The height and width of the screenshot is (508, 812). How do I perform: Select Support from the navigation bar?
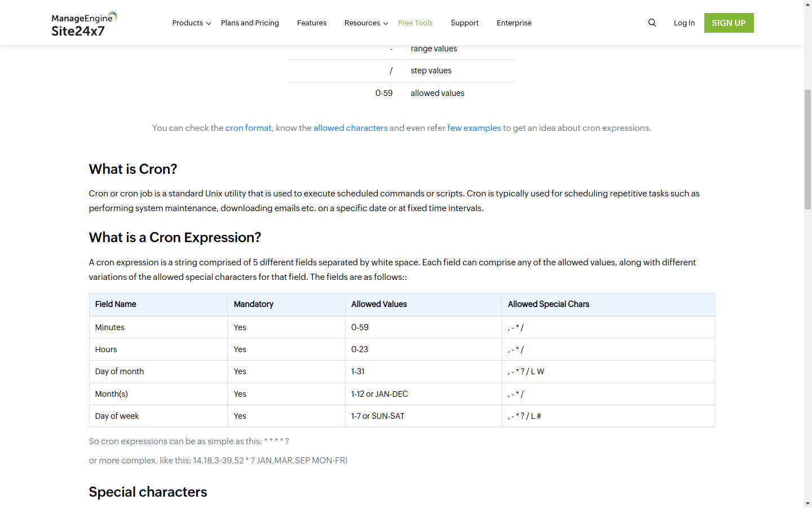(x=465, y=23)
